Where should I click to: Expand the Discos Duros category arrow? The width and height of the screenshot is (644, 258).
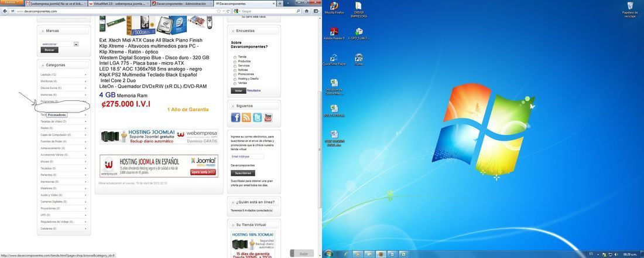point(85,88)
